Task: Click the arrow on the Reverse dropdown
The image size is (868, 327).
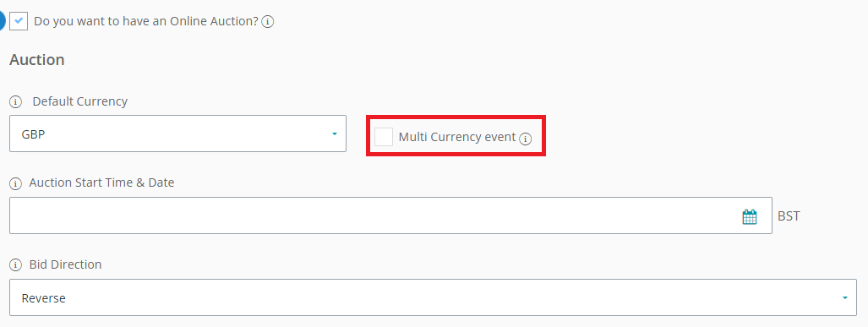Action: pos(845,297)
